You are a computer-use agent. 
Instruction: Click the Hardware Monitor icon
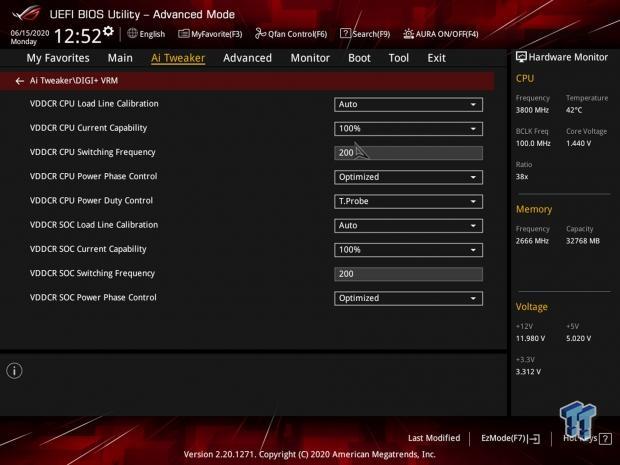click(521, 57)
